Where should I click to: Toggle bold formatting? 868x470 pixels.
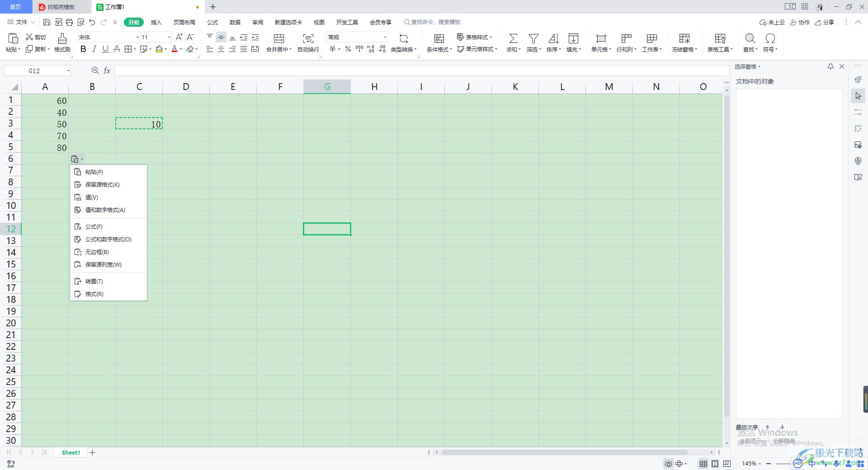(83, 49)
